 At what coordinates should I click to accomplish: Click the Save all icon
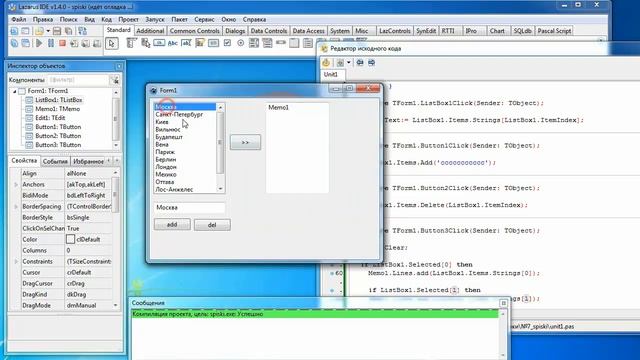68,31
